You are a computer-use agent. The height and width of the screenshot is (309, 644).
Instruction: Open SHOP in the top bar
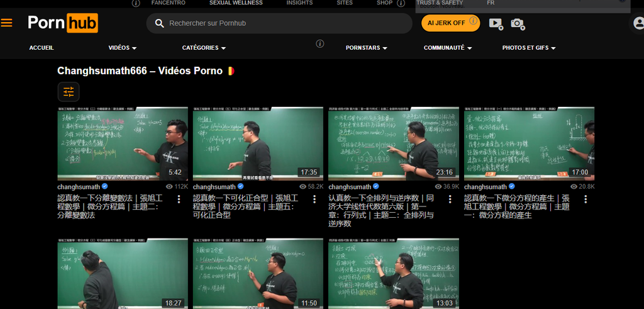pos(385,3)
